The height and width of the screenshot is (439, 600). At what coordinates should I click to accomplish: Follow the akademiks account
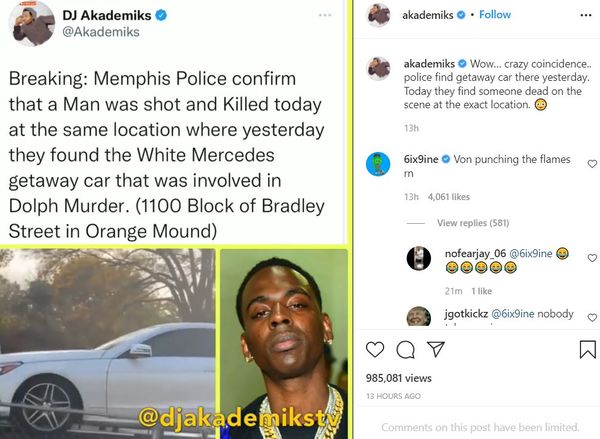click(x=495, y=15)
